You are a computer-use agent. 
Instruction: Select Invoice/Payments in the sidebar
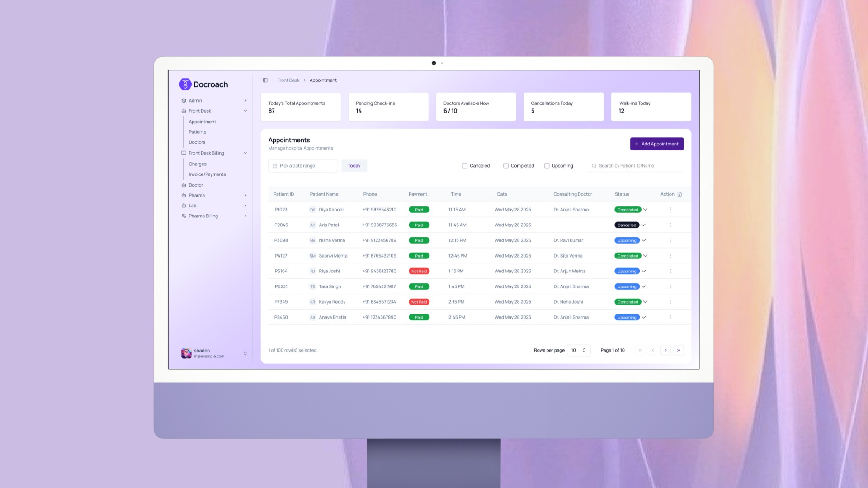207,174
